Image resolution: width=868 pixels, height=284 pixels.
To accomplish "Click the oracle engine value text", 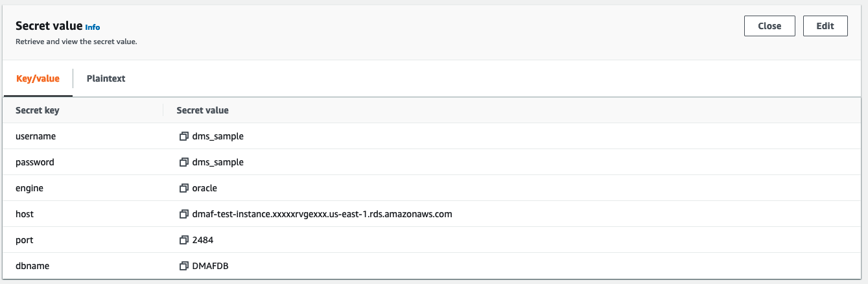I will (204, 189).
